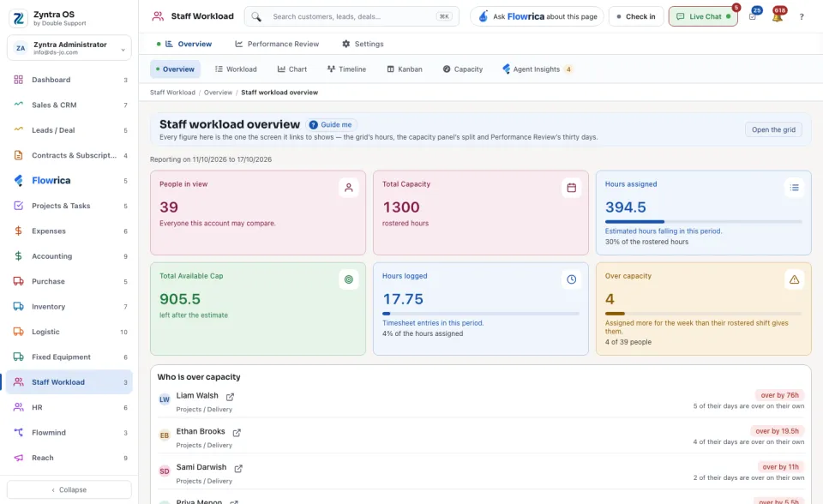Image resolution: width=823 pixels, height=504 pixels.
Task: Click the tasks checklist icon with badge 25
Action: (x=753, y=17)
